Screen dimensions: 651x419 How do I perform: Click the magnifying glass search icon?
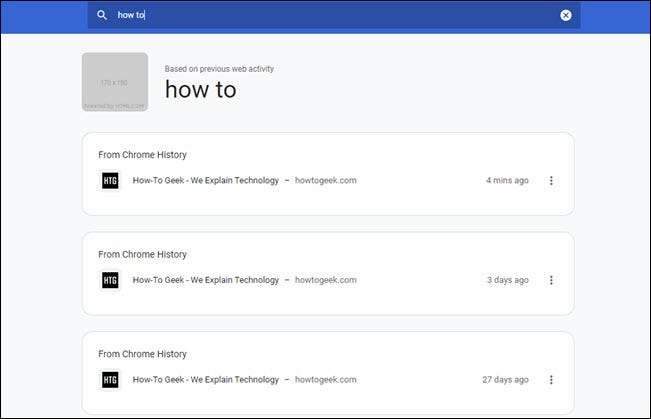point(102,15)
